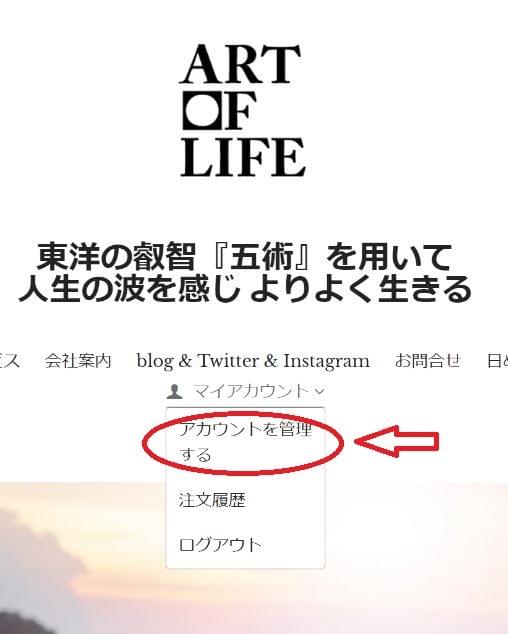The height and width of the screenshot is (634, 508).
Task: Click the word LIFE in the logo
Action: click(243, 157)
